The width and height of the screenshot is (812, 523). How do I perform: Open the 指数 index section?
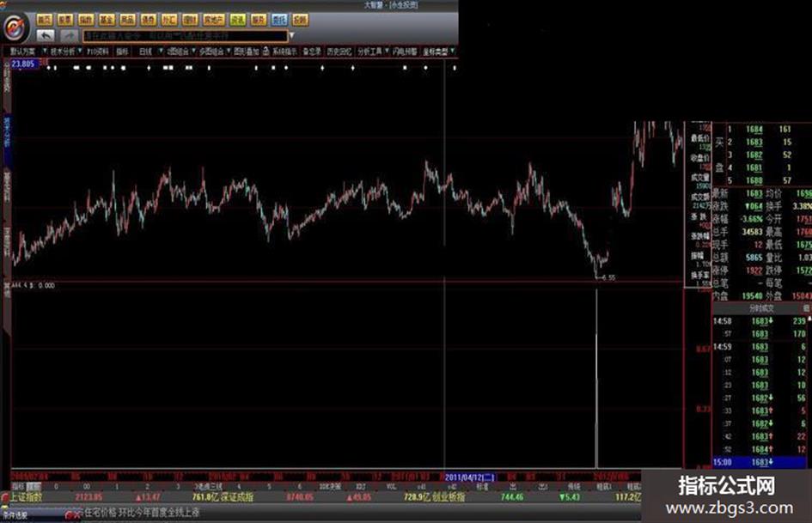86,20
